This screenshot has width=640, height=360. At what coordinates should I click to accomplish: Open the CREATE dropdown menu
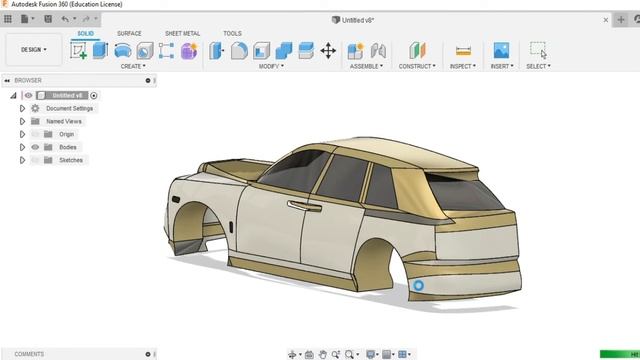pos(133,66)
